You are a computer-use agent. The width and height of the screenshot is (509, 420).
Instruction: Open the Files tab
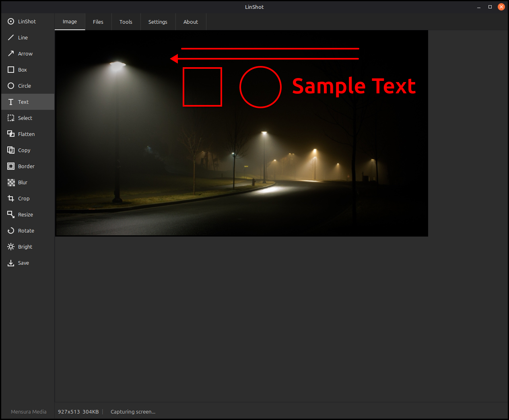98,22
